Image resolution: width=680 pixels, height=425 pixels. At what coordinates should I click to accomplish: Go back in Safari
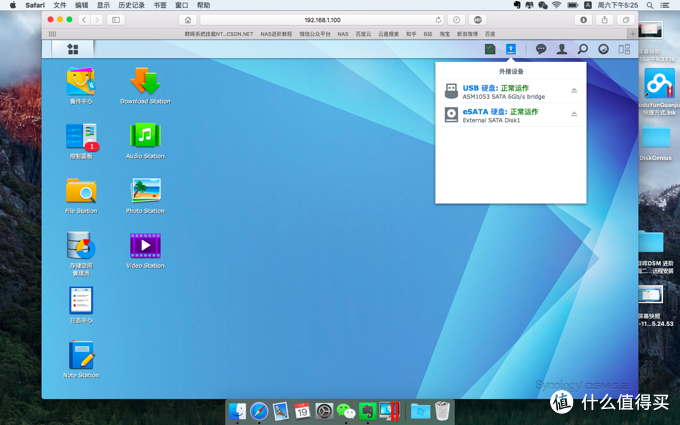click(84, 20)
